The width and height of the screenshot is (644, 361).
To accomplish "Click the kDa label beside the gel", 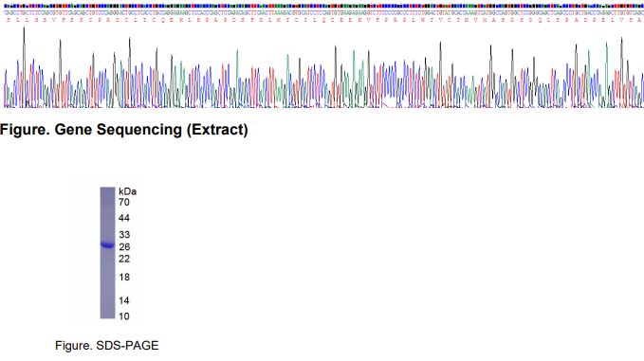I will click(127, 191).
